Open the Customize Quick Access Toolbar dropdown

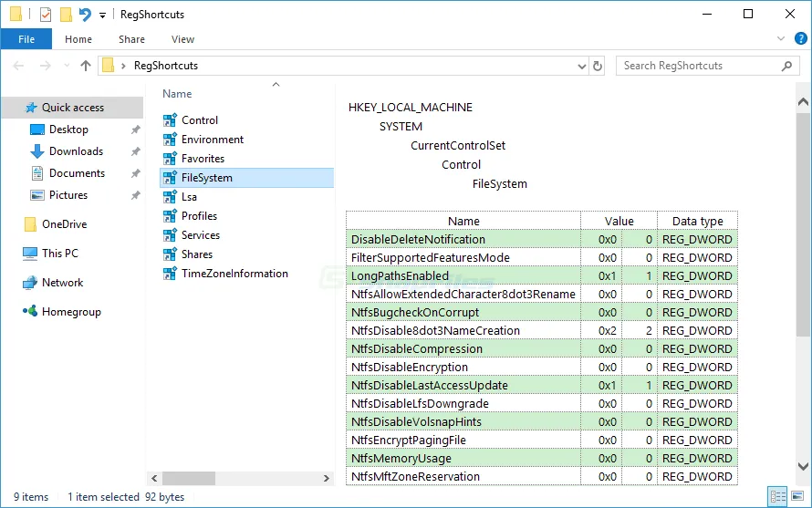[x=102, y=16]
